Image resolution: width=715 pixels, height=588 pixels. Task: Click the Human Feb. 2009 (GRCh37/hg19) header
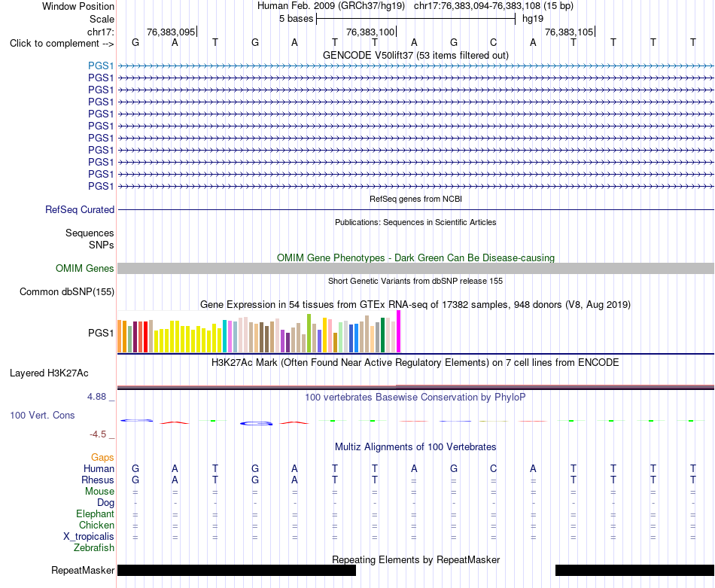(x=331, y=6)
